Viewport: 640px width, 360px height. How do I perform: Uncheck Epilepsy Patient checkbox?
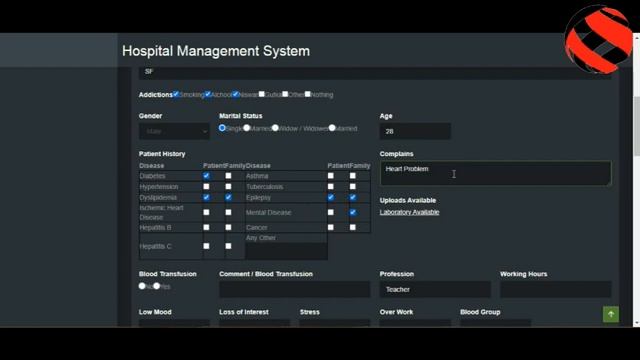(x=331, y=198)
